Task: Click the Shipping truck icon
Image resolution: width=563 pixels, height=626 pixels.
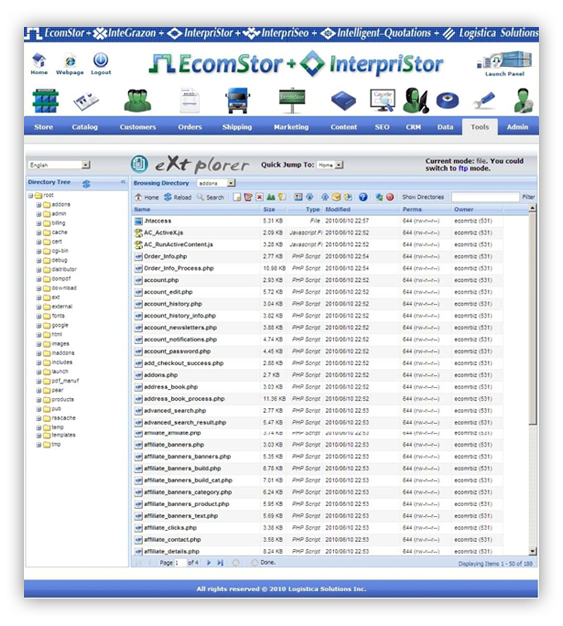Action: click(237, 101)
